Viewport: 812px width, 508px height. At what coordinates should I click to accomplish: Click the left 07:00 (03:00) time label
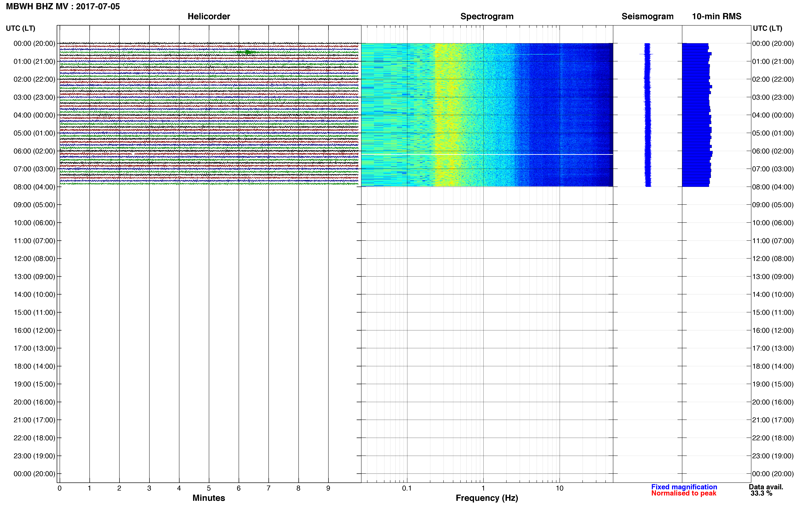tap(34, 169)
